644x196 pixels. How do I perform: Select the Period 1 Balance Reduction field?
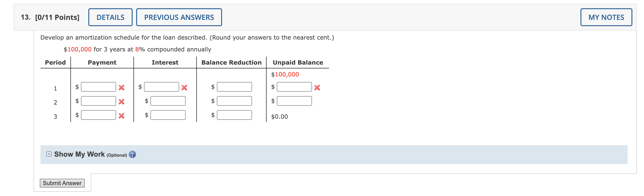[x=234, y=87]
